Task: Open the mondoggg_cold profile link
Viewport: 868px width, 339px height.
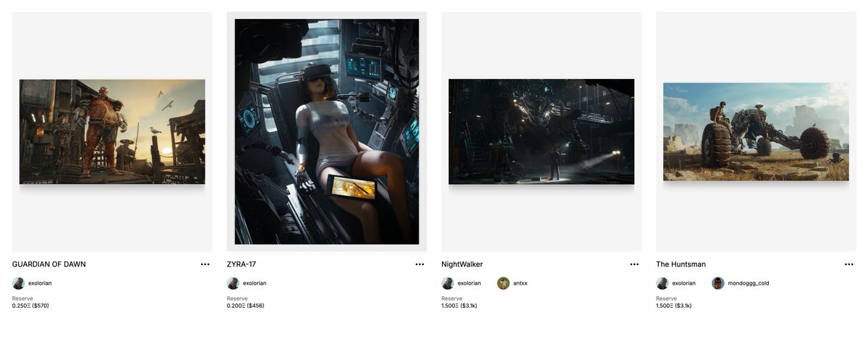Action: tap(749, 283)
